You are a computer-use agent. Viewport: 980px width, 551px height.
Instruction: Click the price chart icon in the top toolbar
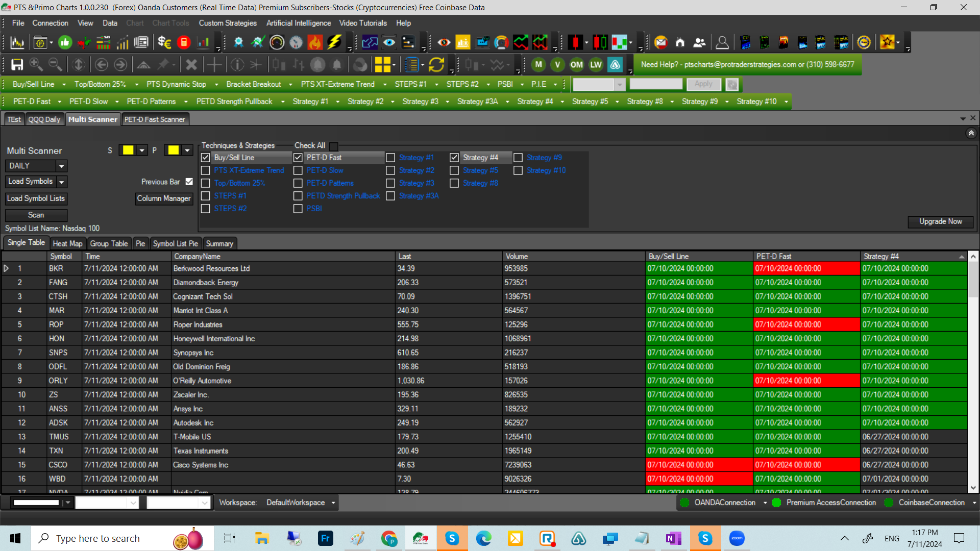[x=17, y=43]
